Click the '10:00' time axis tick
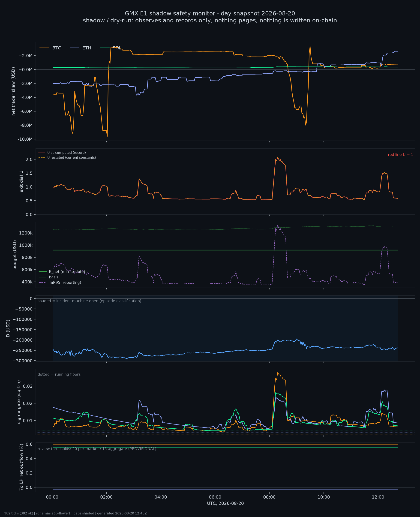Screen dimensions: 420x517 pyautogui.click(x=324, y=497)
